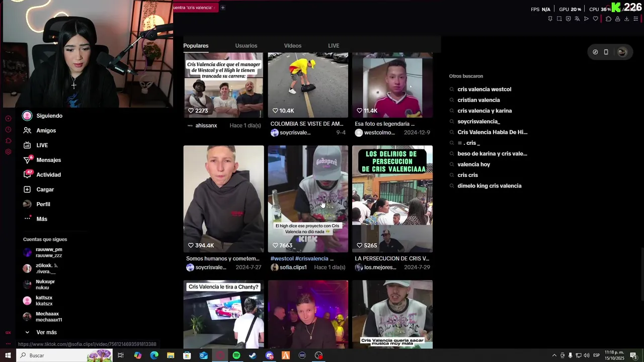The height and width of the screenshot is (362, 644).
Task: Open video thumbnail with 11.4K likes
Action: click(392, 85)
